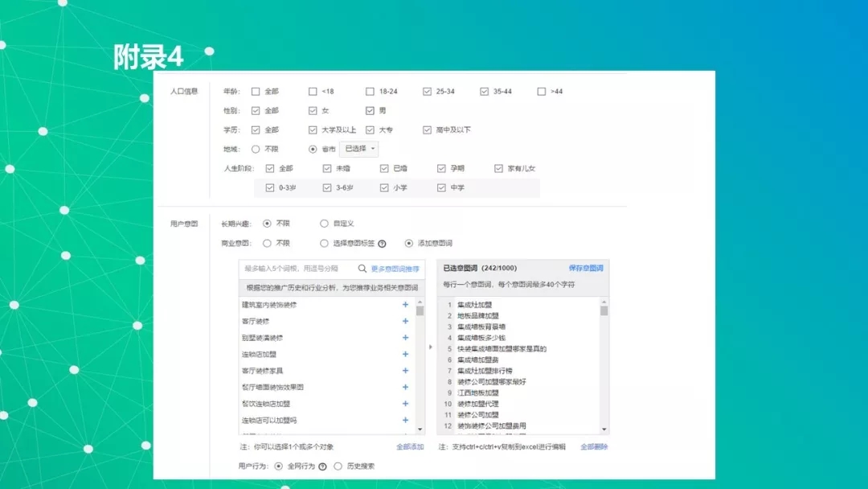Uncheck the 大学及以上 education checkbox
This screenshot has height=489, width=868.
tap(313, 129)
